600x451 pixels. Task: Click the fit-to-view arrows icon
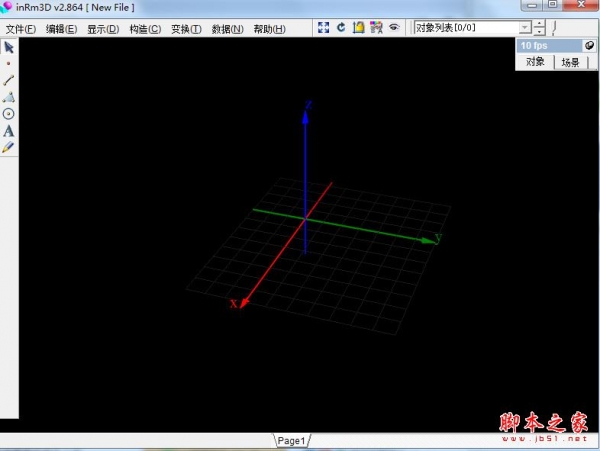323,28
